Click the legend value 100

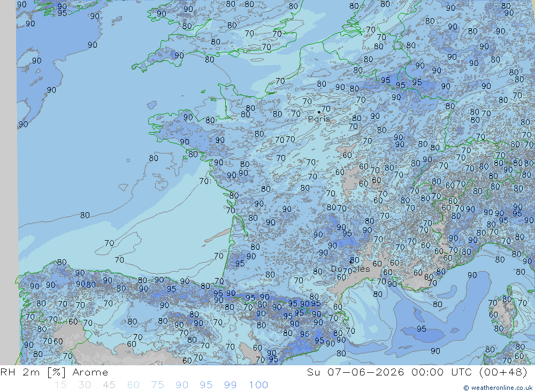point(258,385)
